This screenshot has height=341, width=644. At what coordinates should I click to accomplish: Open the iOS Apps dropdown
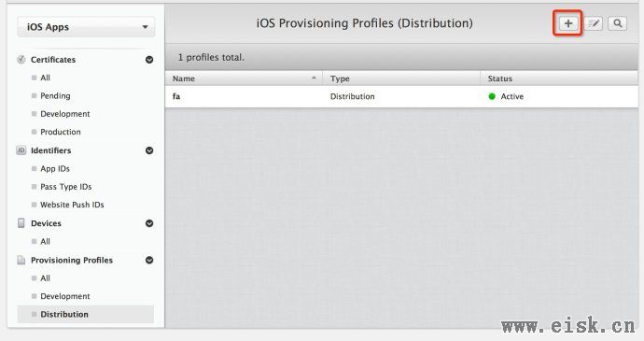tap(86, 27)
